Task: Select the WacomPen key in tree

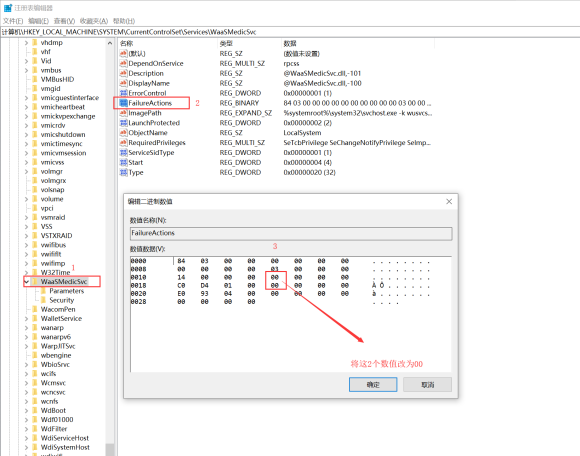Action: tap(58, 309)
